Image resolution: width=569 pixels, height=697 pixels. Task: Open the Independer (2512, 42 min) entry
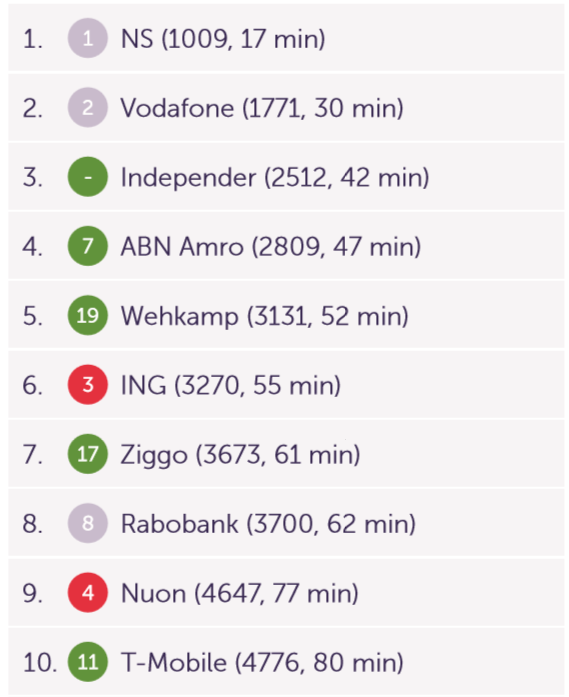pyautogui.click(x=286, y=177)
